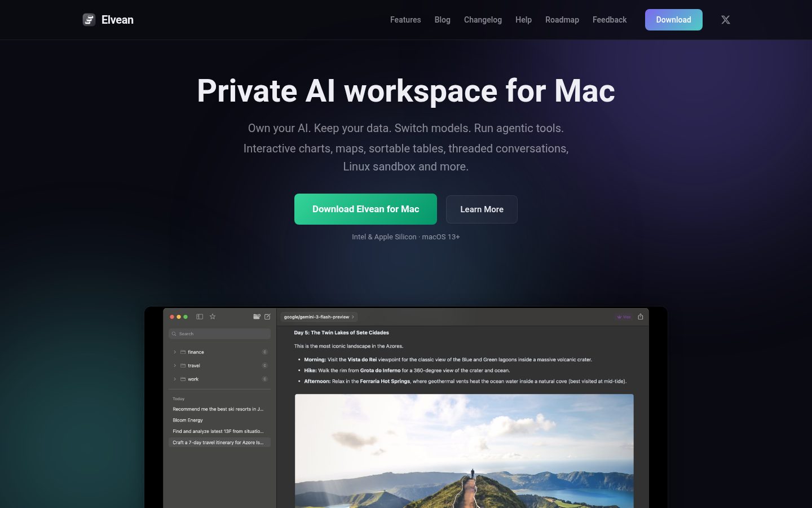The height and width of the screenshot is (508, 812).
Task: Open the Features menu item
Action: click(x=405, y=20)
